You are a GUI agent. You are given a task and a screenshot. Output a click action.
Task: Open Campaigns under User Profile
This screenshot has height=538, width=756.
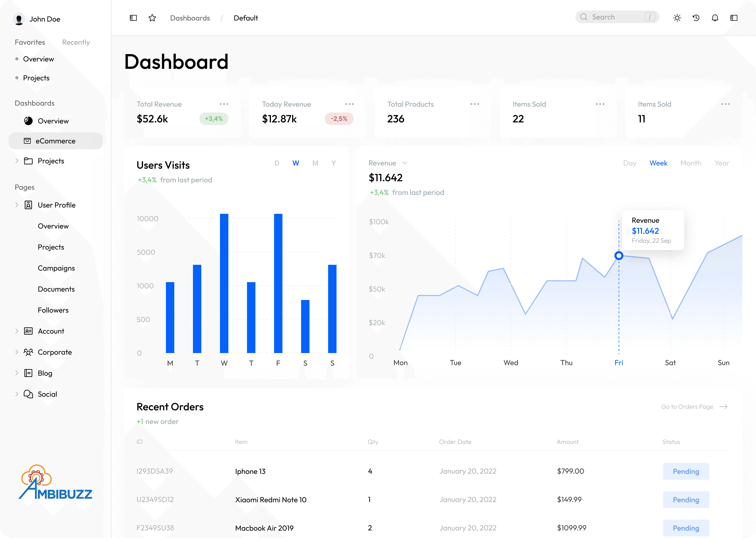click(x=56, y=268)
